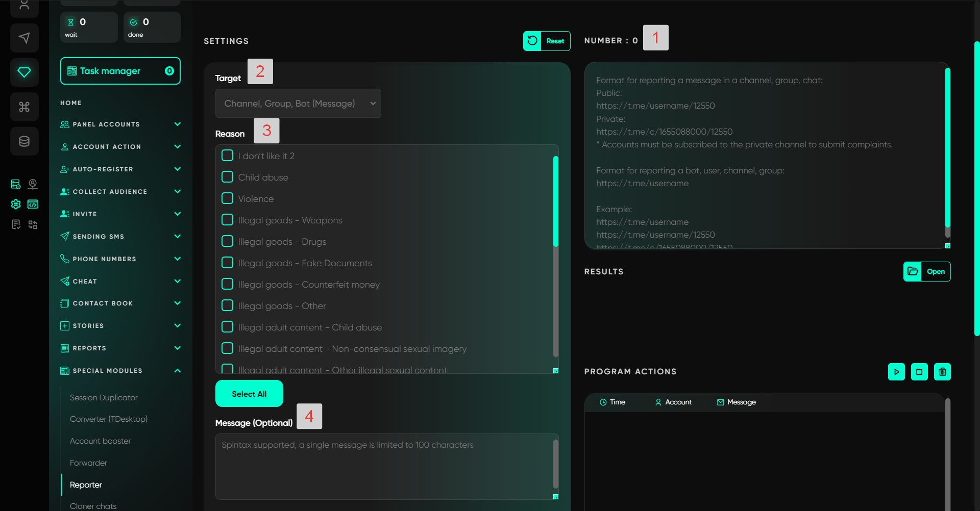
Task: Click the database icon in left rail
Action: tap(24, 141)
